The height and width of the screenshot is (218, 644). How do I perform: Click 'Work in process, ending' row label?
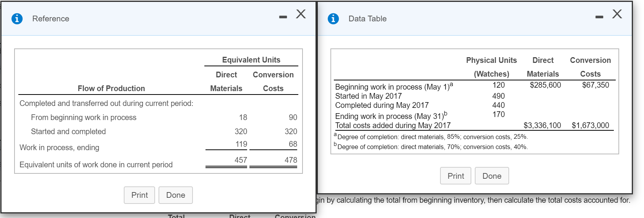coord(59,147)
